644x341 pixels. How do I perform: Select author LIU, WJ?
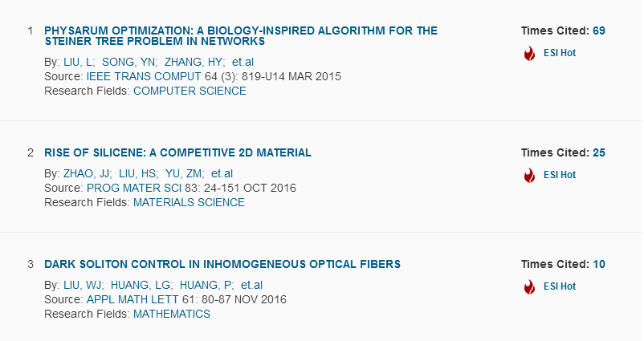[82, 285]
